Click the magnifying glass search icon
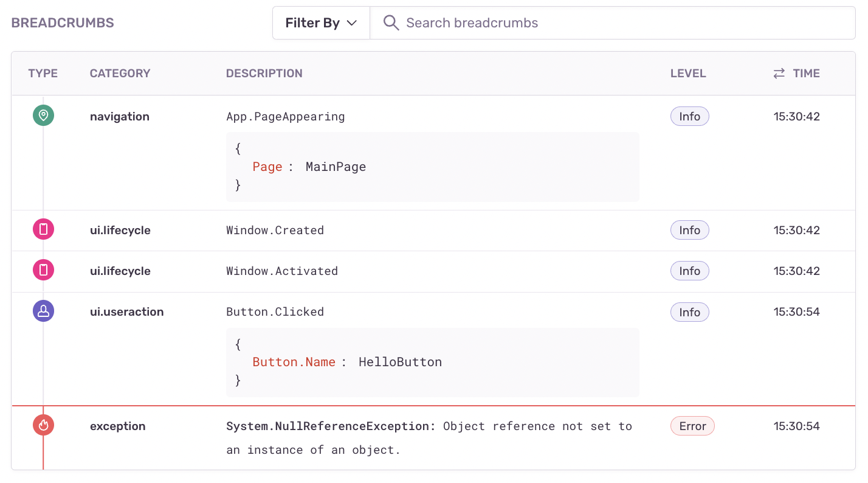This screenshot has width=868, height=483. [391, 23]
